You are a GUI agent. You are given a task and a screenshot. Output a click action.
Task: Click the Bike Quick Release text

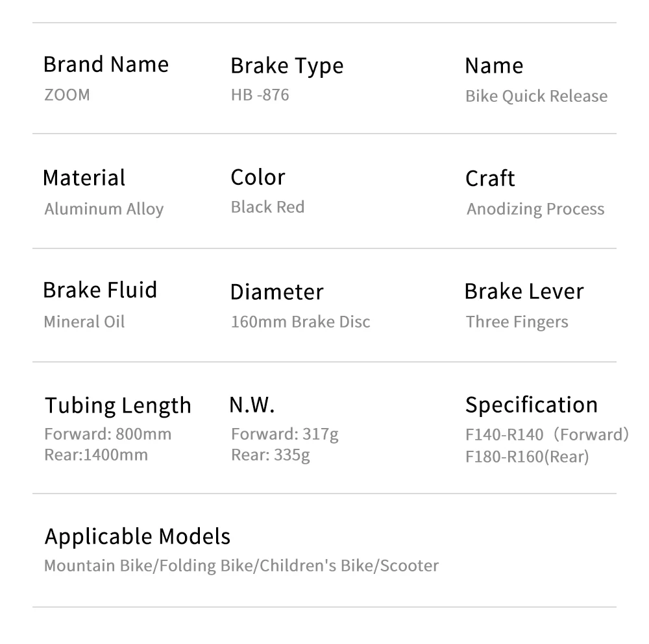pos(536,96)
